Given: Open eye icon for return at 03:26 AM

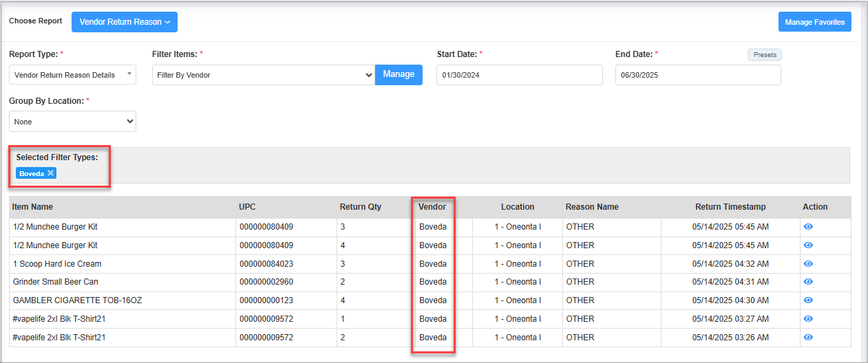Looking at the screenshot, I should click(x=808, y=338).
